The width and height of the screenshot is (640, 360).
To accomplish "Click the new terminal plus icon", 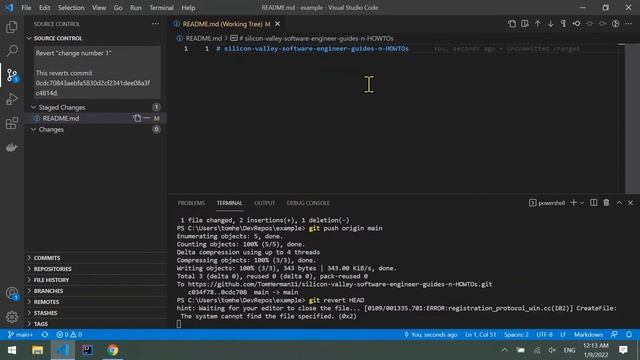I will point(573,203).
